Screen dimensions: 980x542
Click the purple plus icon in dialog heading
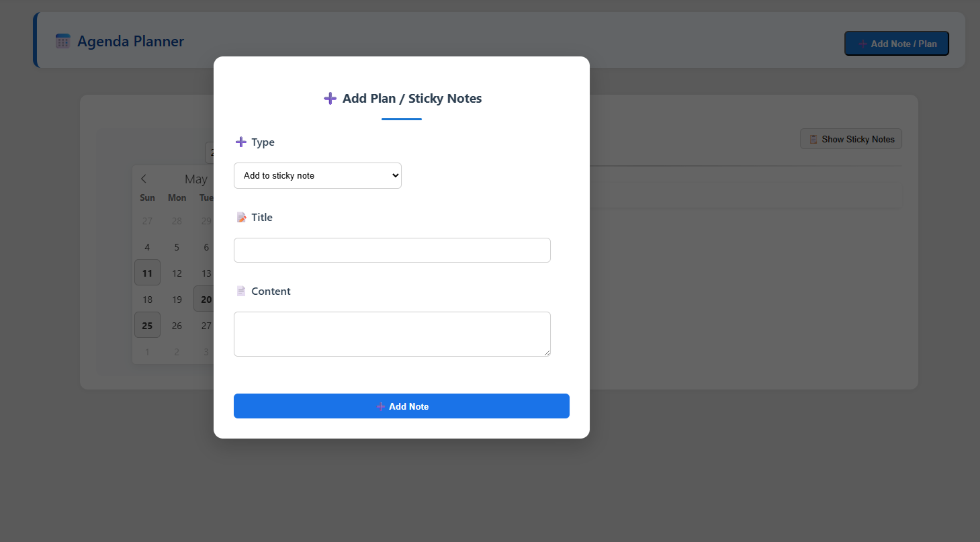(x=330, y=99)
